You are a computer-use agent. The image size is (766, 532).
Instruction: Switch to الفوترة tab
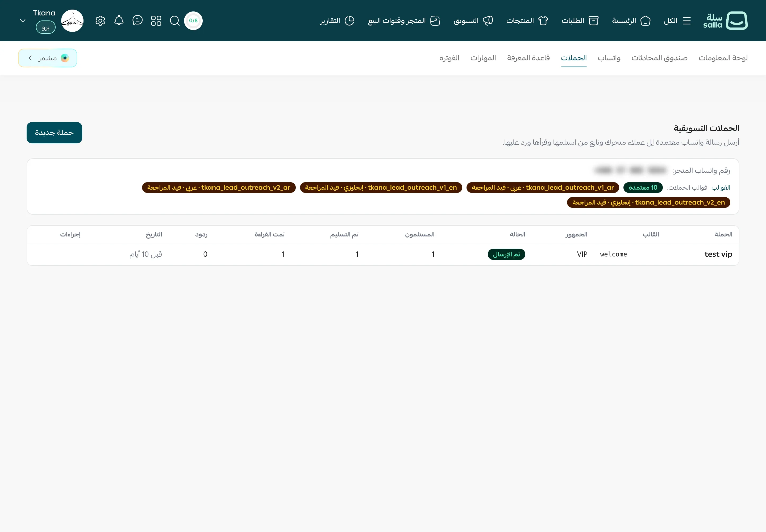449,58
